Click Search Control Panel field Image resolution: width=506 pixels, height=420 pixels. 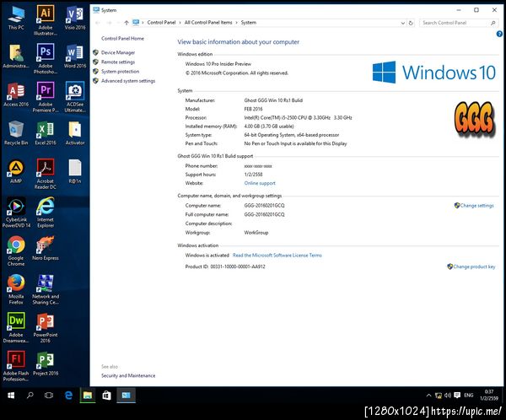[458, 23]
